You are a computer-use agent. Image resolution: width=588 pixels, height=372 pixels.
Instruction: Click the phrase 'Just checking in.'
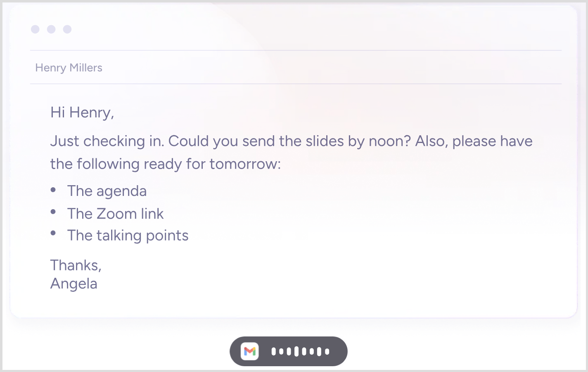[x=107, y=141]
